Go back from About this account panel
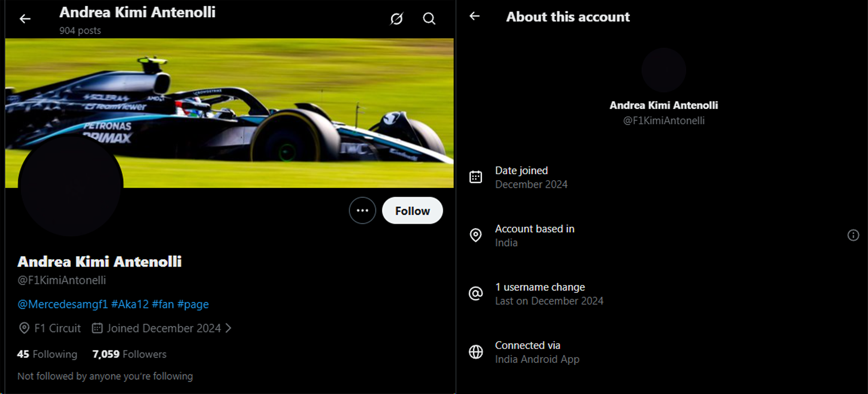The height and width of the screenshot is (394, 868). [475, 16]
